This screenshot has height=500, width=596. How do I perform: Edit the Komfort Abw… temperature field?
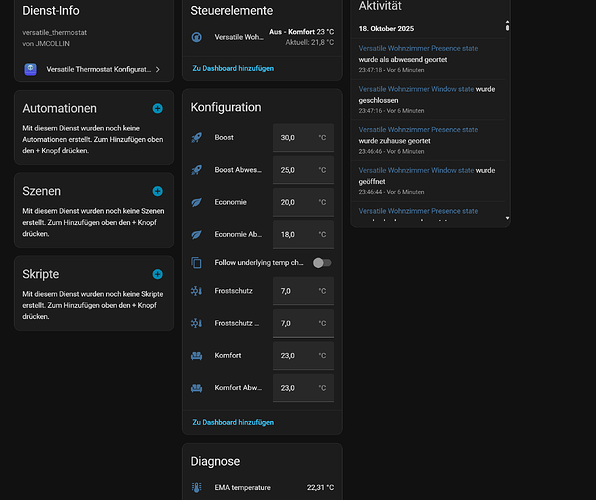303,388
